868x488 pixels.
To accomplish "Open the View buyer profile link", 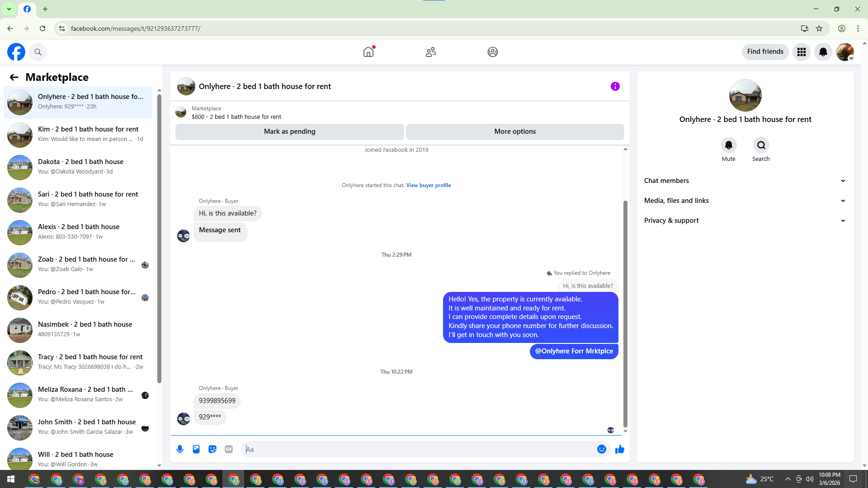I will pyautogui.click(x=428, y=185).
